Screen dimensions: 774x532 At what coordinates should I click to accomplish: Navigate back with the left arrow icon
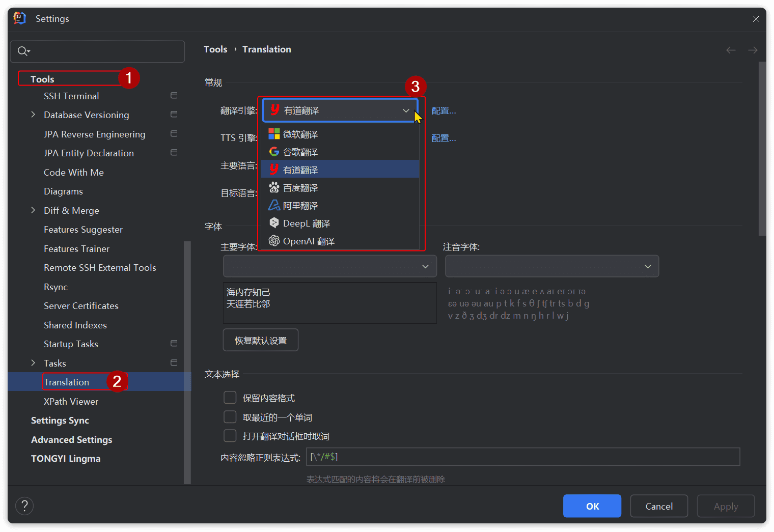tap(731, 50)
